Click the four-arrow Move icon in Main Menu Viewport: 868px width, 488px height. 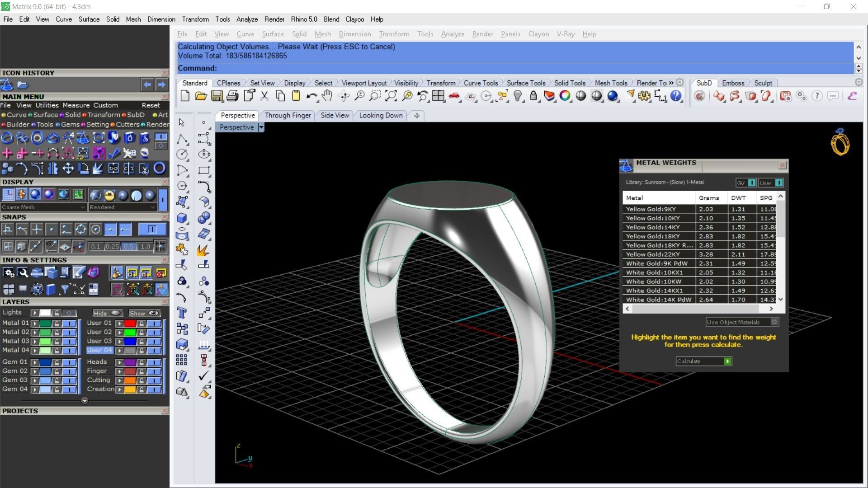click(68, 169)
